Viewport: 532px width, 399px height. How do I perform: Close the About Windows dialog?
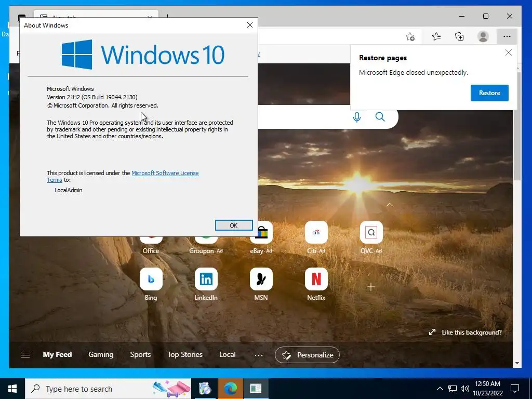(250, 25)
